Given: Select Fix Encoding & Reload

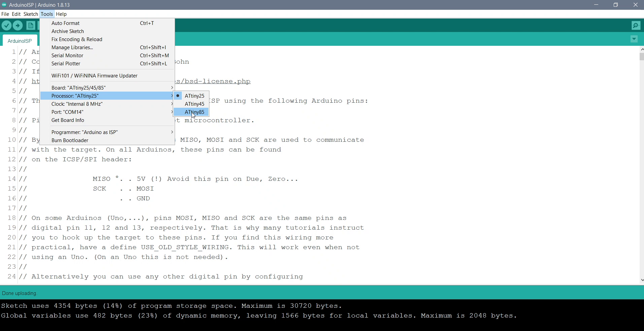Looking at the screenshot, I should click(x=107, y=39).
